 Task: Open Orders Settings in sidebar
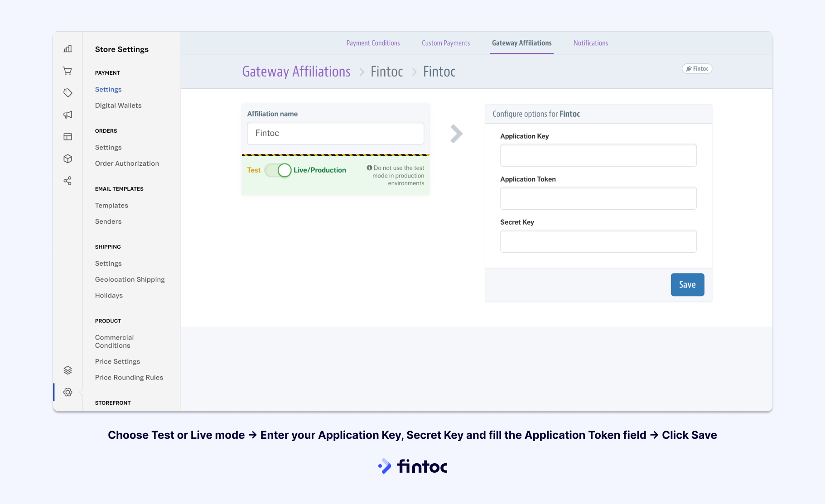coord(108,148)
